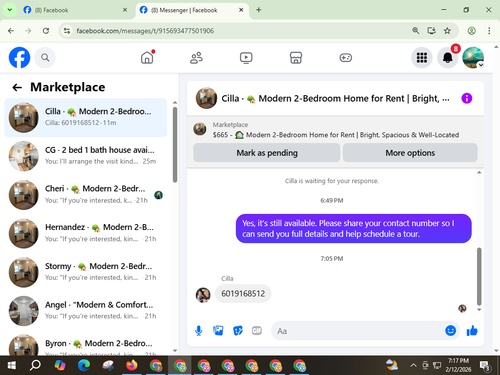Image resolution: width=500 pixels, height=375 pixels.
Task: Click the More options button
Action: pyautogui.click(x=410, y=153)
